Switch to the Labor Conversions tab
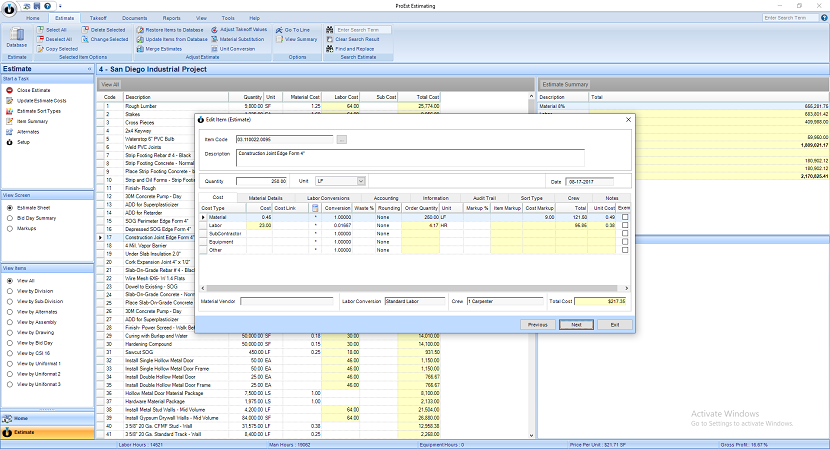 328,197
